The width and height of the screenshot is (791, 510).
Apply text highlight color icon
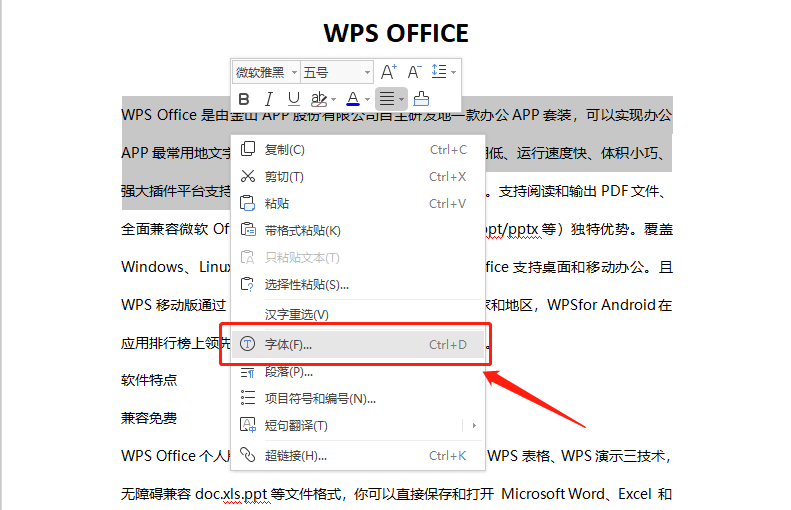[x=319, y=99]
